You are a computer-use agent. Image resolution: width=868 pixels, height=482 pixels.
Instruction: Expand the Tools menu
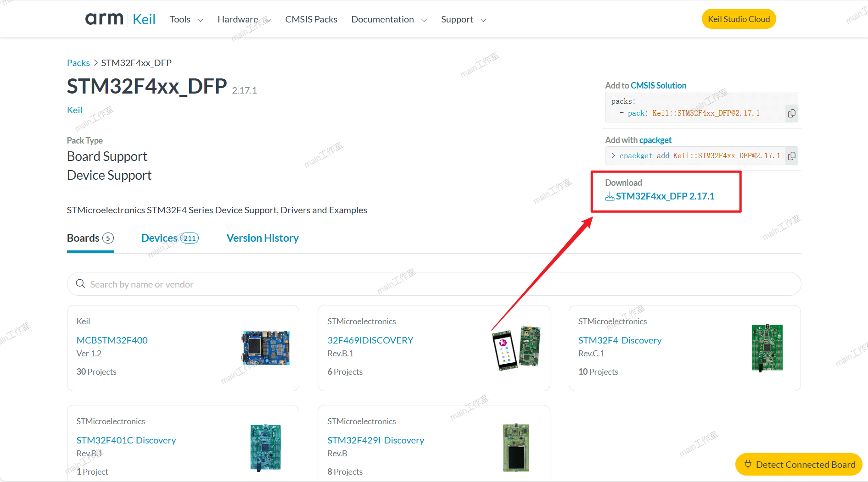[x=186, y=19]
